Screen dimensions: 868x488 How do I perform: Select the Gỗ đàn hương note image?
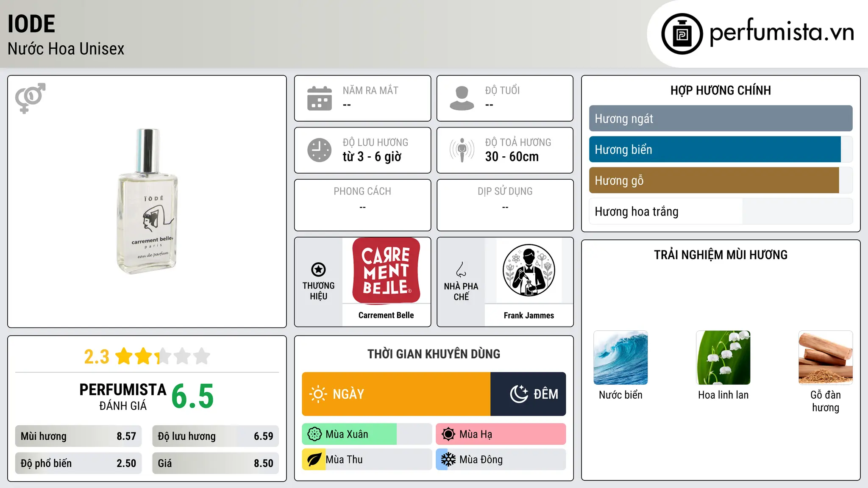tap(826, 358)
